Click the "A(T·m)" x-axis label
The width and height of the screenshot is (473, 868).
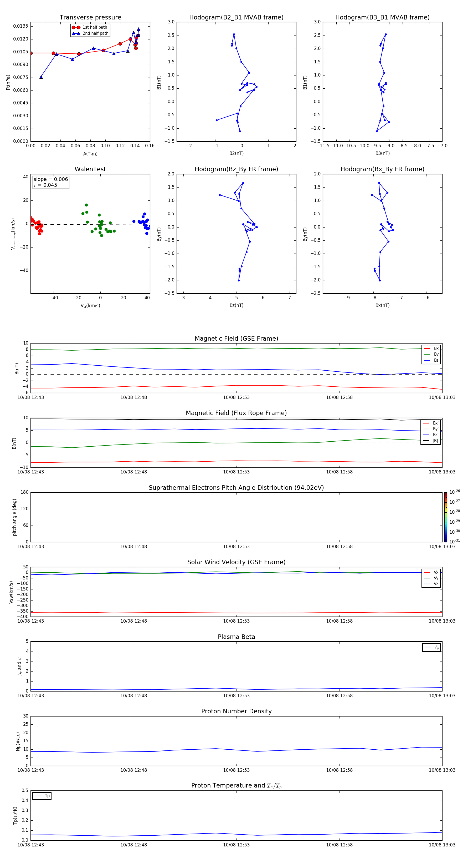click(x=90, y=154)
